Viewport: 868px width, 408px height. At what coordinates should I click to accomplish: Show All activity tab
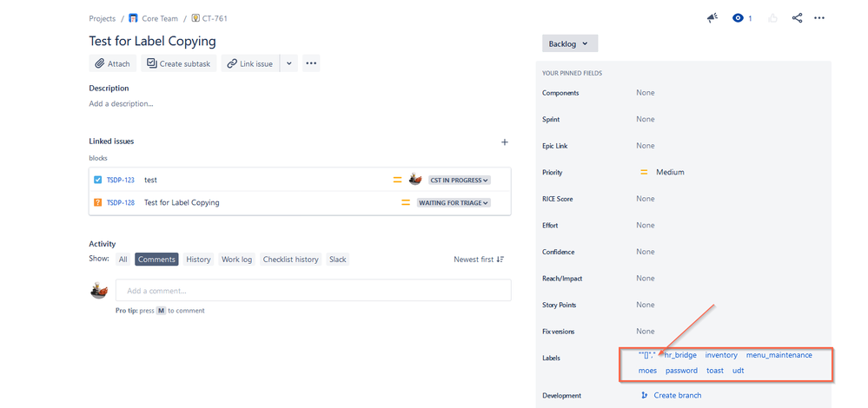coord(123,260)
